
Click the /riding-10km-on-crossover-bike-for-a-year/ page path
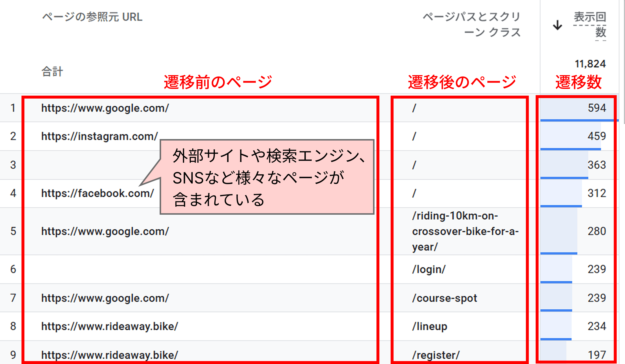[x=465, y=232]
